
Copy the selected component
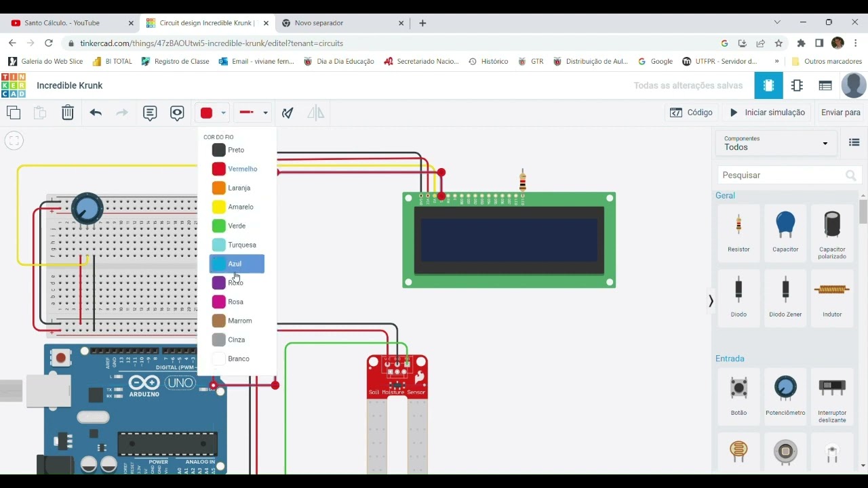(14, 113)
